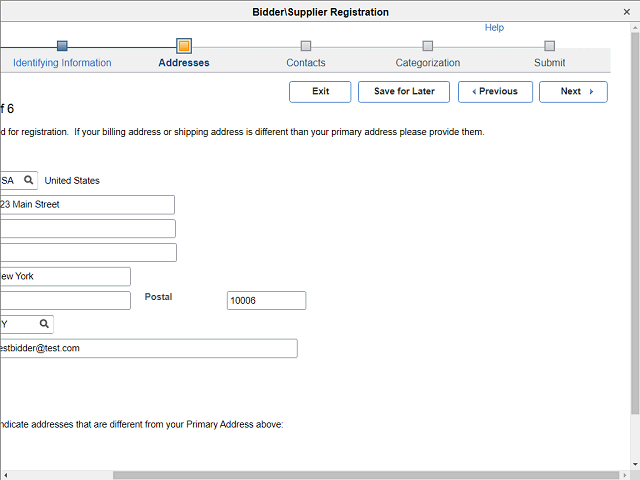Click Save for Later button
This screenshot has width=640, height=480.
click(x=404, y=91)
